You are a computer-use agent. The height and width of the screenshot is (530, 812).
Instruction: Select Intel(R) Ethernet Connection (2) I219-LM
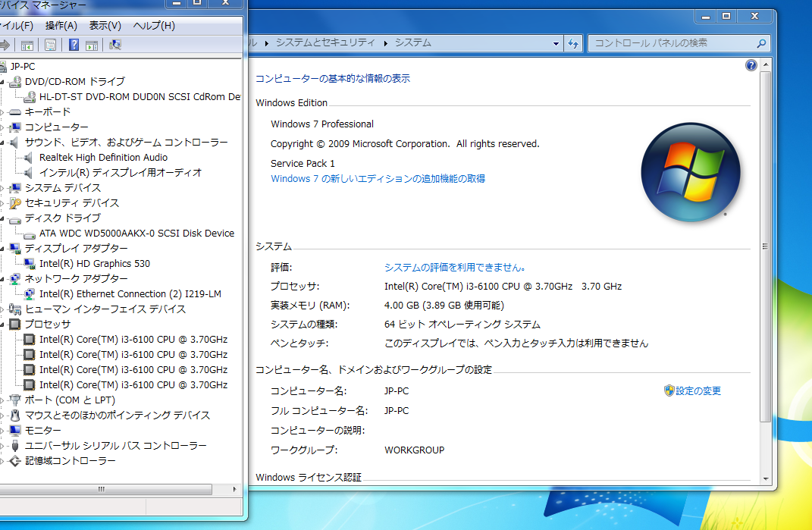[x=130, y=294]
